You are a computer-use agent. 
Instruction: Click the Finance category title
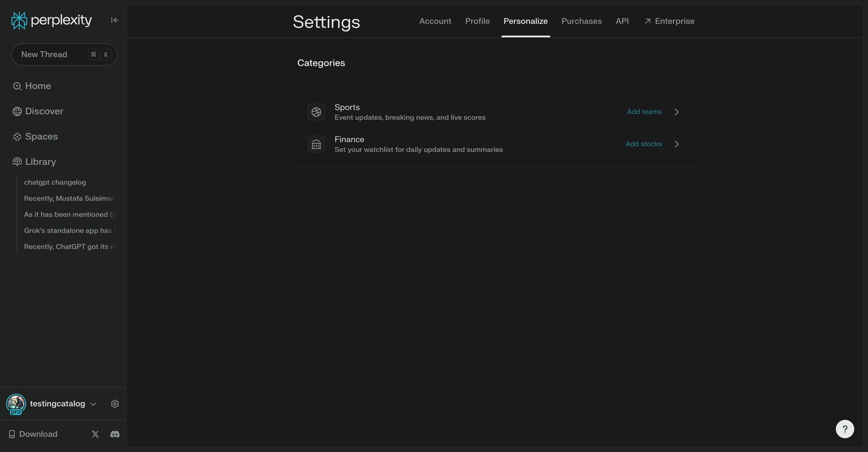click(x=349, y=139)
